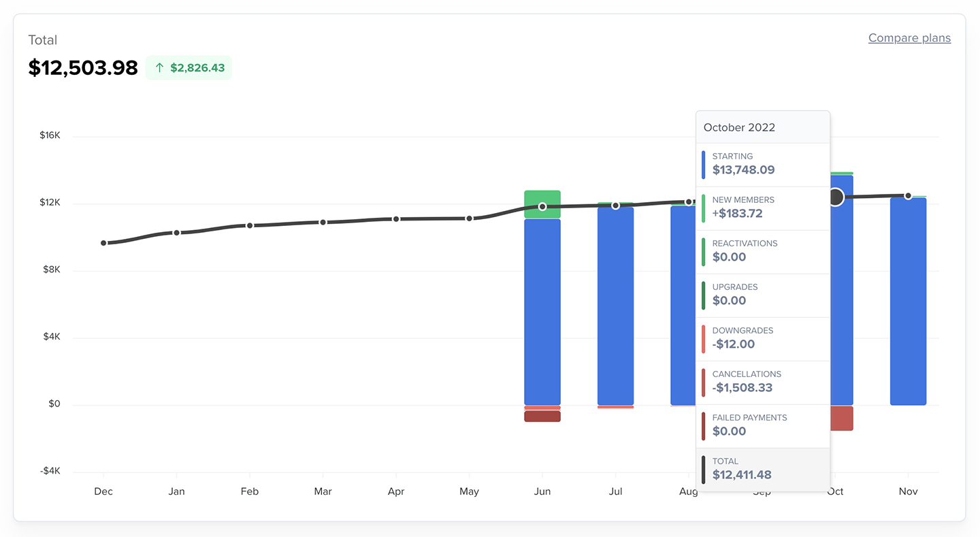Viewport: 980px width, 537px height.
Task: Click the Total $12,411.48 row in tooltip
Action: click(x=763, y=470)
